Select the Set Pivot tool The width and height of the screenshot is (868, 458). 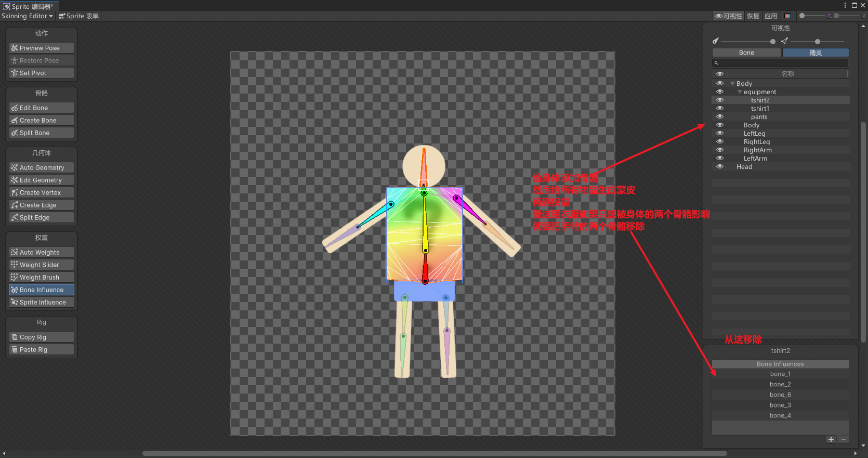[42, 73]
